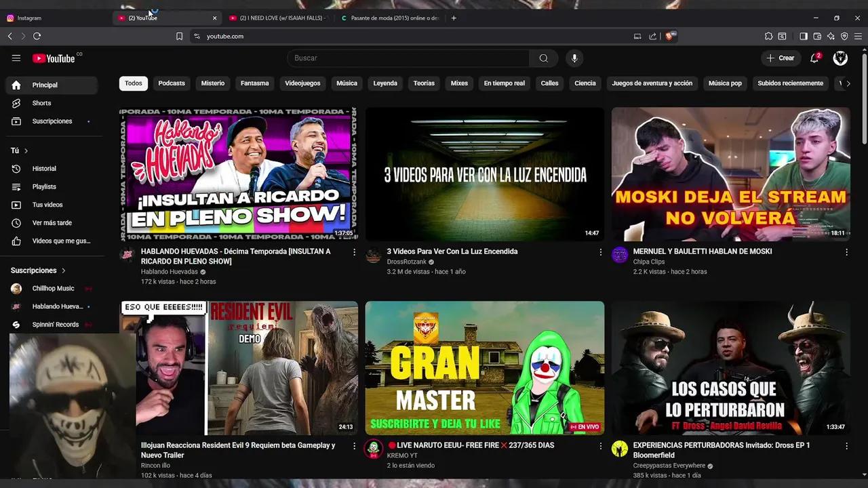Image resolution: width=868 pixels, height=488 pixels.
Task: Open the account avatar menu
Action: (x=840, y=58)
